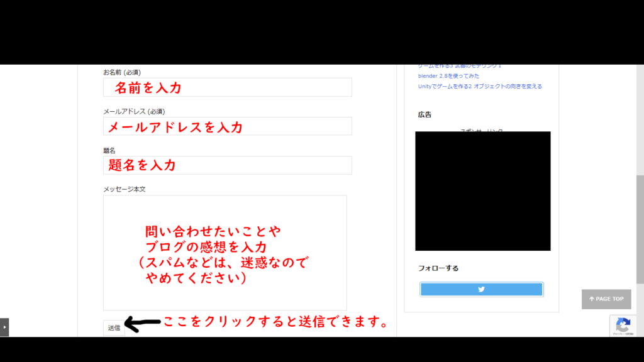Click the 題名 label above subject field
This screenshot has width=644, height=362.
click(109, 150)
